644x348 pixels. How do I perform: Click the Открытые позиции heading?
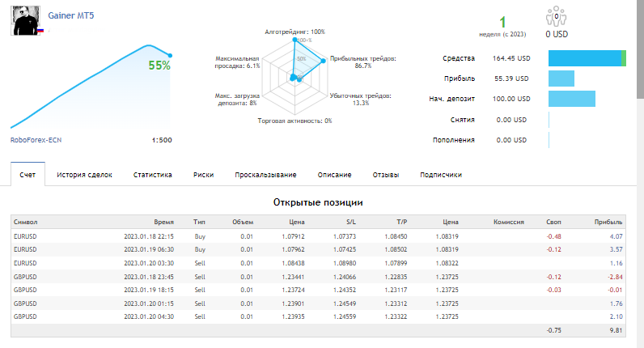pyautogui.click(x=318, y=202)
